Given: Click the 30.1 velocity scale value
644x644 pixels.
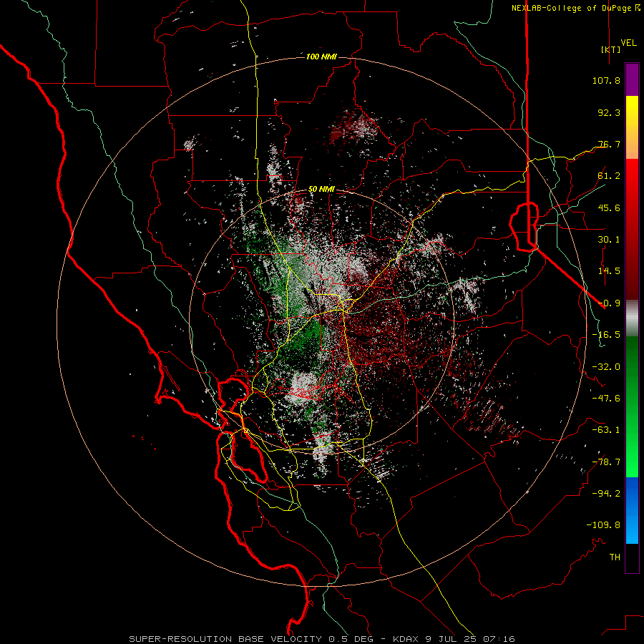Looking at the screenshot, I should tap(609, 240).
